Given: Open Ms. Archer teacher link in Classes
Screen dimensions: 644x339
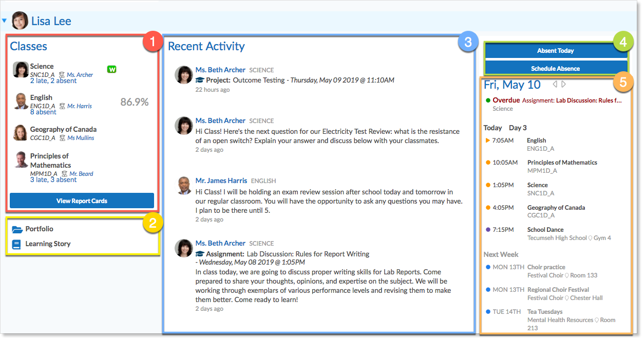Looking at the screenshot, I should click(x=80, y=75).
